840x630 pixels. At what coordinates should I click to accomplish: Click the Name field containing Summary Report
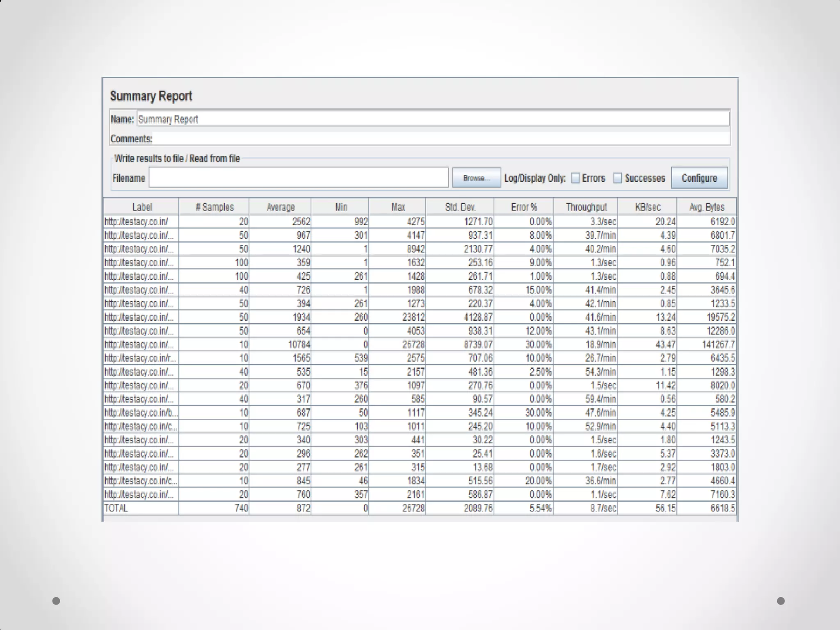(433, 119)
